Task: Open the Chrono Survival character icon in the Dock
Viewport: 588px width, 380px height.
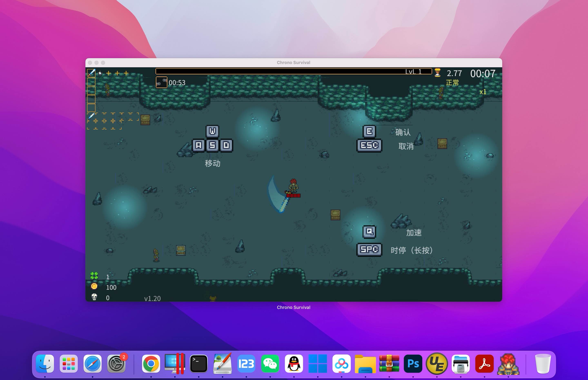Action: [x=508, y=364]
